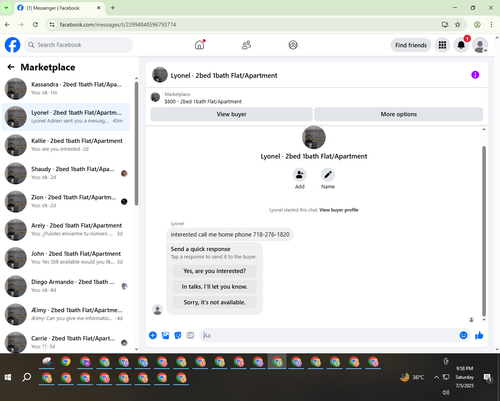This screenshot has width=500, height=401.
Task: Click the chat messages scrollbar
Action: 484,231
